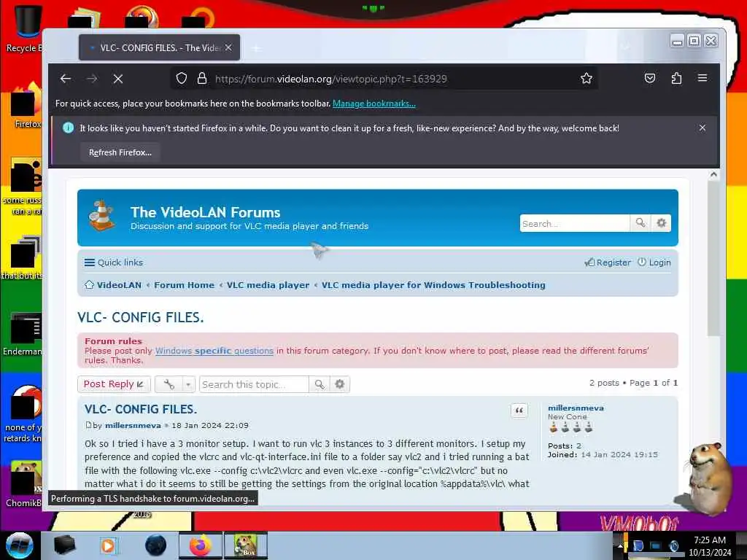View site security padlock info
Screen dimensions: 747x560
click(x=202, y=78)
